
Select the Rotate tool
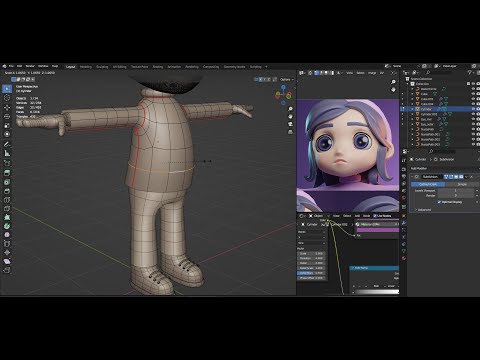tap(7, 116)
